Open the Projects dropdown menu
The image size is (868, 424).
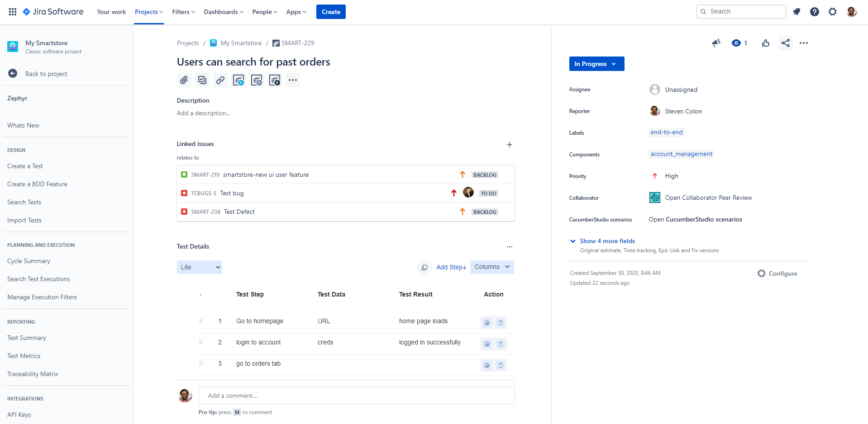click(149, 12)
